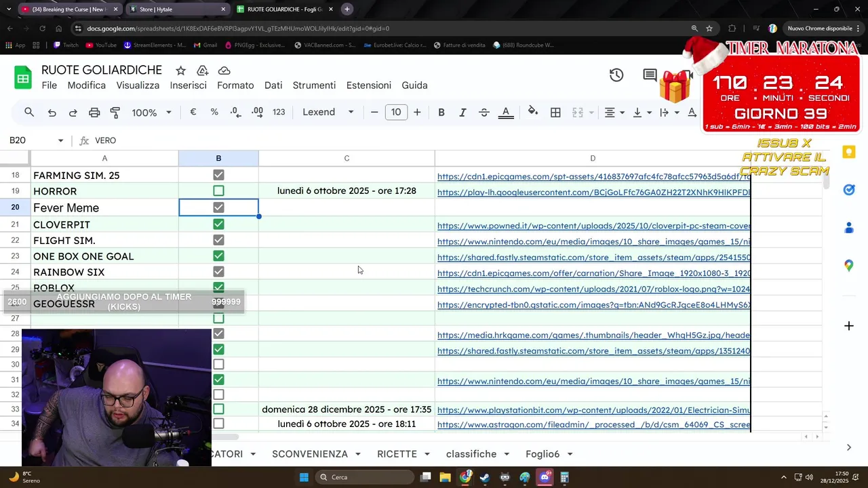868x488 pixels.
Task: Open the Formato menu
Action: (235, 85)
